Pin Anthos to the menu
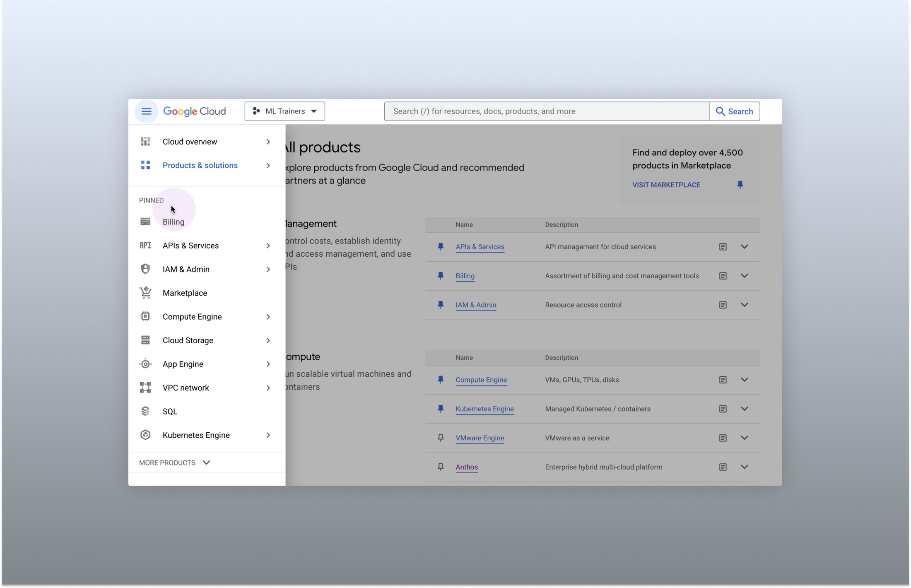This screenshot has width=911, height=588. tap(441, 467)
